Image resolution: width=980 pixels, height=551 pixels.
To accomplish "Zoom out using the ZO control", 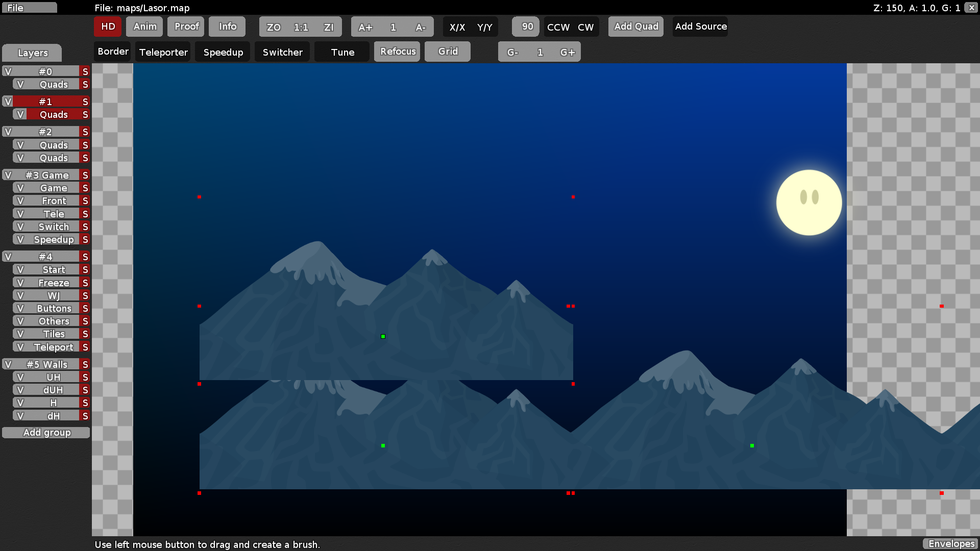I will tap(274, 27).
